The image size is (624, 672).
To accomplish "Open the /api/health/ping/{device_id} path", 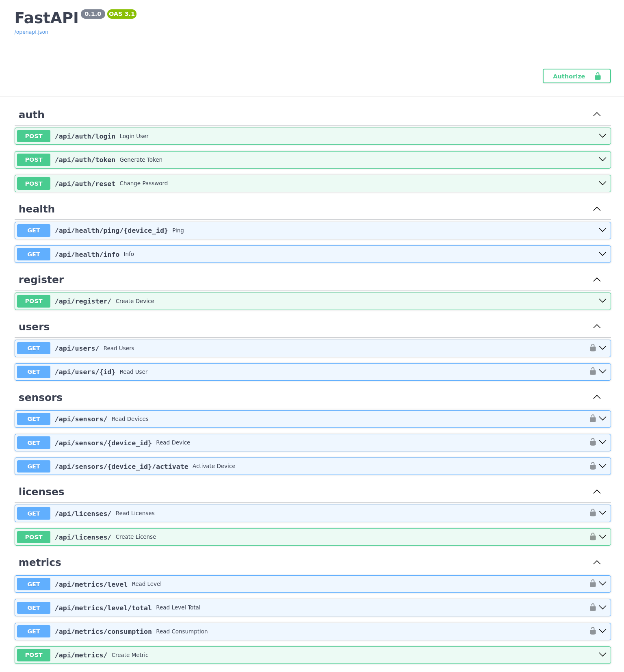I will 111,230.
